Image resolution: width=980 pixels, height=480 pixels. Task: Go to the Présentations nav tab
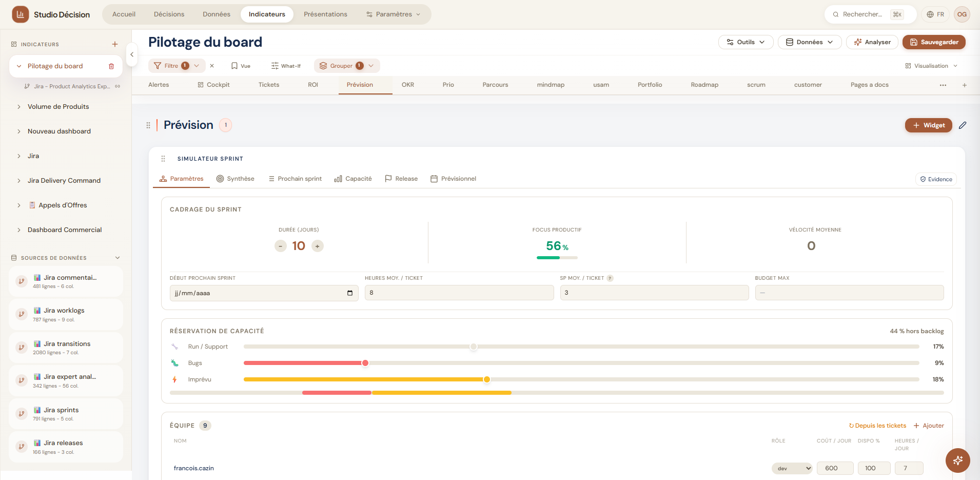(x=325, y=14)
